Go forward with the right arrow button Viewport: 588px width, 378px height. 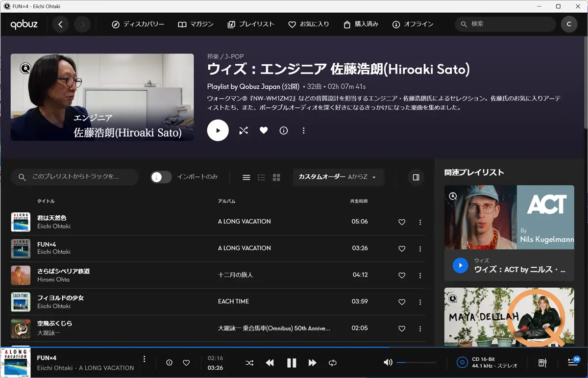[x=83, y=24]
